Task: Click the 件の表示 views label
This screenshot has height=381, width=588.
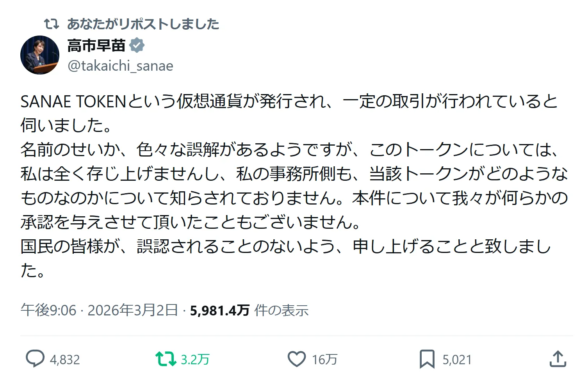Action: pyautogui.click(x=281, y=310)
